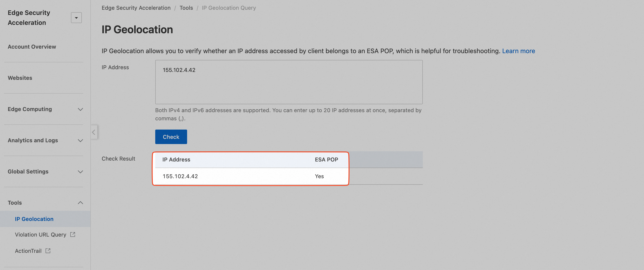Open the Edge Security Acceleration product dropdown
This screenshot has width=644, height=270.
76,18
